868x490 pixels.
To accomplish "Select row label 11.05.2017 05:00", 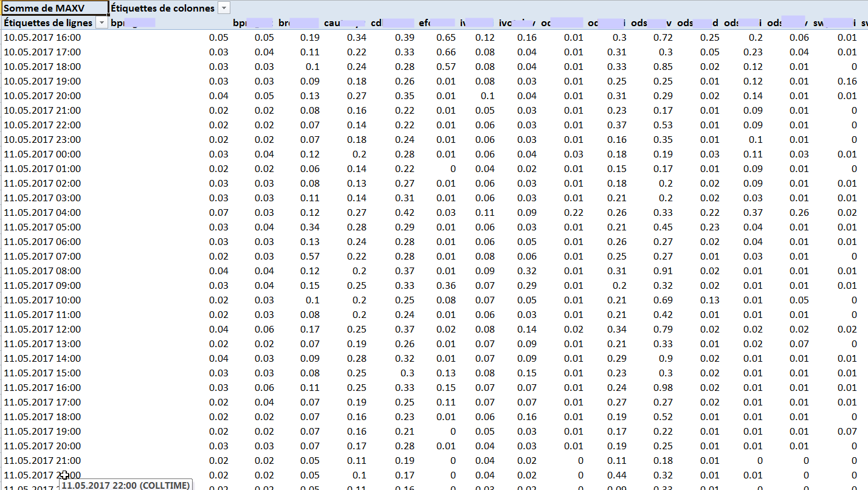I will [43, 227].
